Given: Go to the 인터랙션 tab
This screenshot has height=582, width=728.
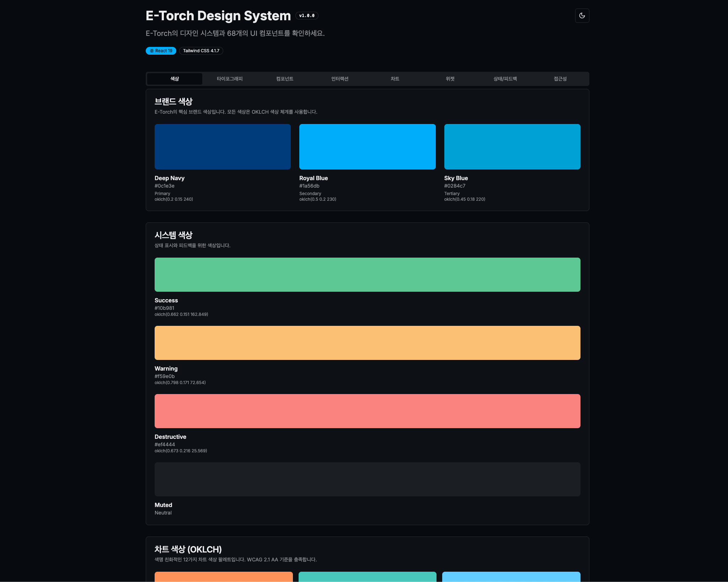Looking at the screenshot, I should (x=340, y=79).
